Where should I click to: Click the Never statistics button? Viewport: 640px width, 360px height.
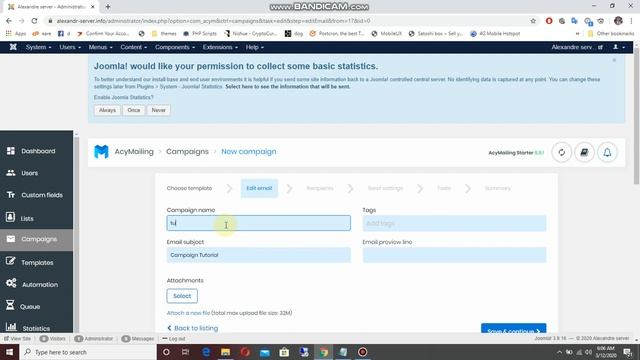pos(159,110)
